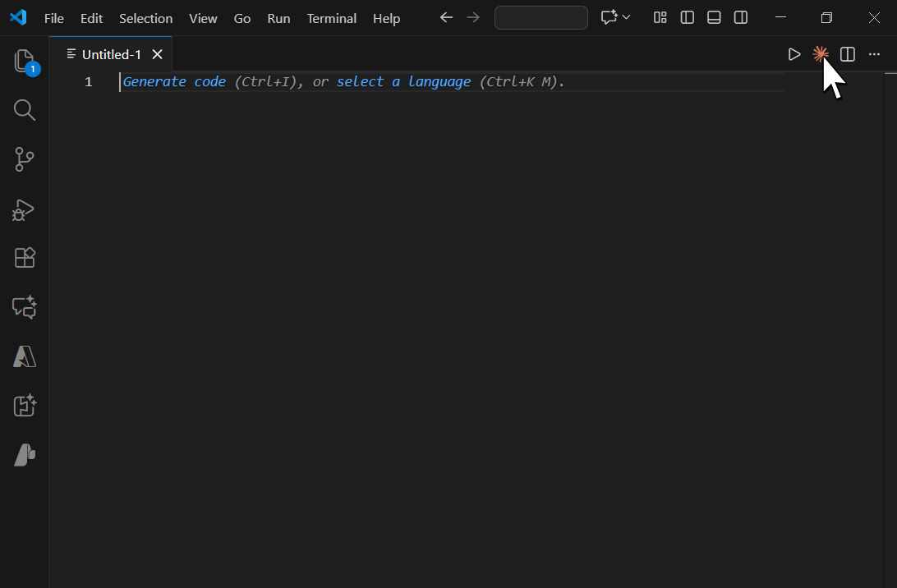Open the Search view in the activity bar
Image resolution: width=897 pixels, height=588 pixels.
coord(25,110)
